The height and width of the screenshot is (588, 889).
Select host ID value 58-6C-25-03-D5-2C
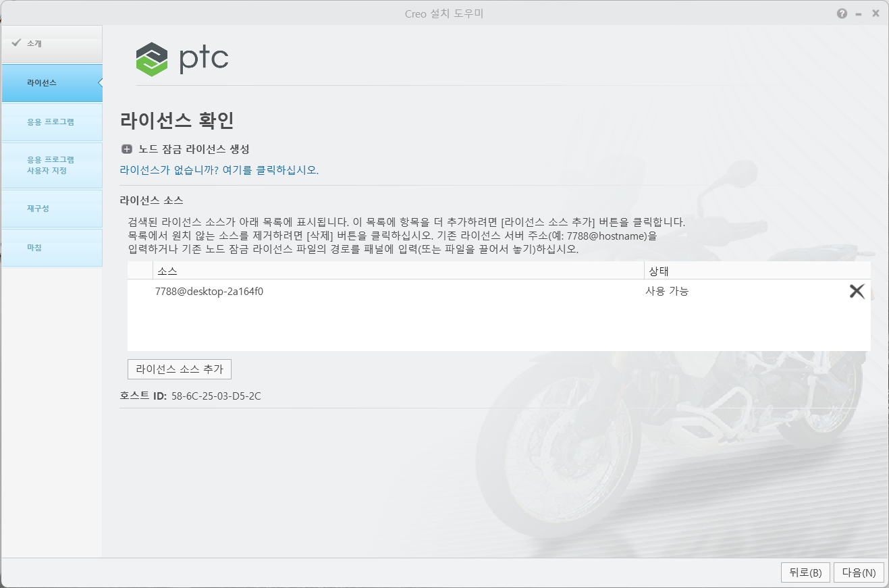click(216, 396)
